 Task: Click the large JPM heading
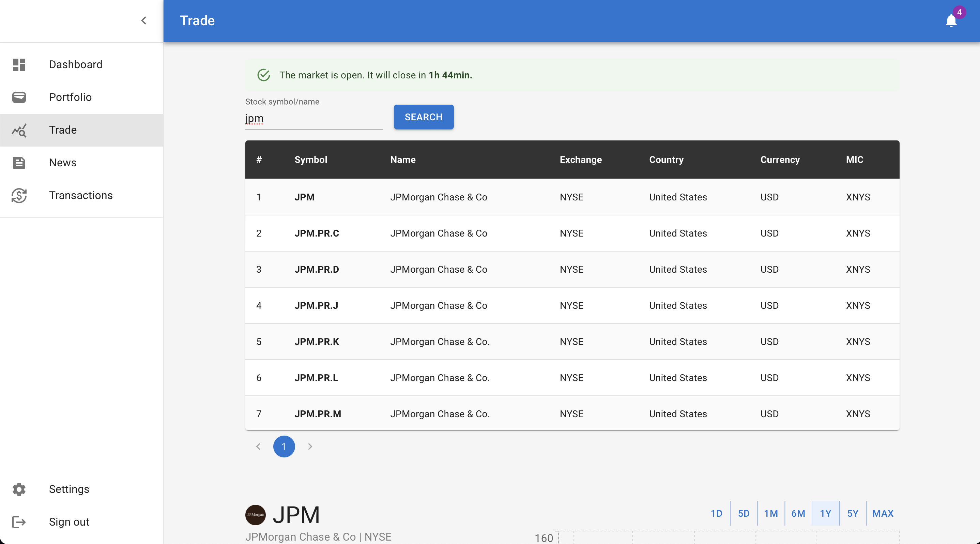pos(296,514)
